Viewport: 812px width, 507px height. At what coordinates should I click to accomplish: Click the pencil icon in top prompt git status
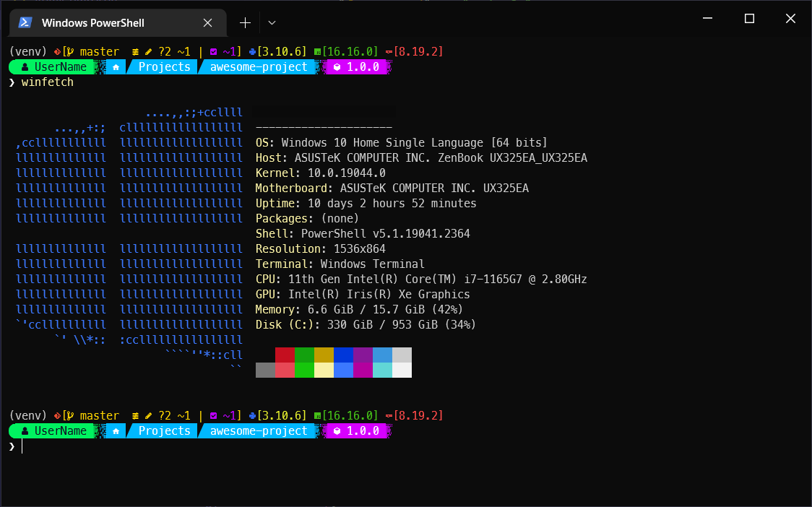tap(149, 52)
